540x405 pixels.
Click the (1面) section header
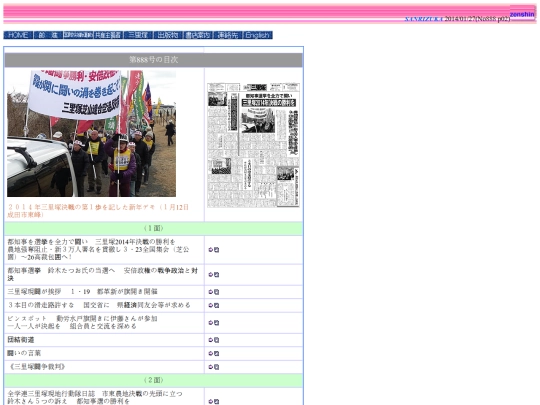click(x=154, y=228)
